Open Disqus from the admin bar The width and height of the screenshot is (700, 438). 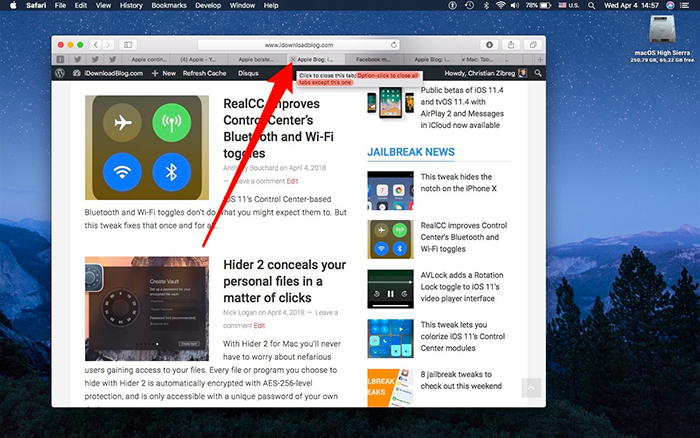(248, 73)
